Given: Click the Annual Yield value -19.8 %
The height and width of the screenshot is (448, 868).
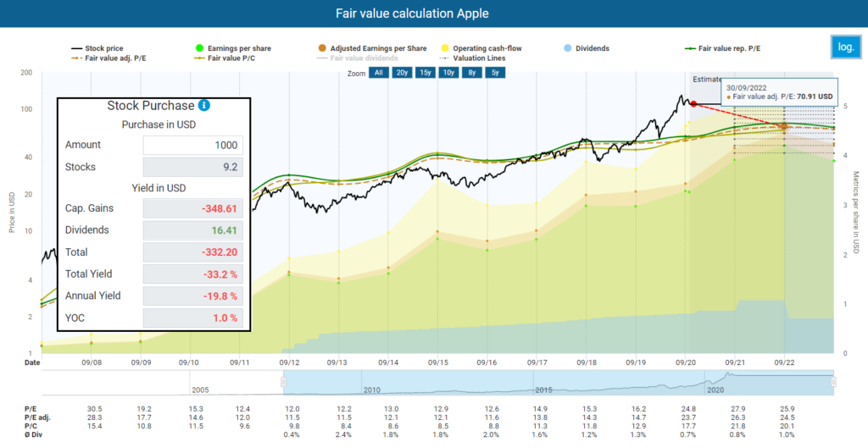Looking at the screenshot, I should [x=192, y=296].
